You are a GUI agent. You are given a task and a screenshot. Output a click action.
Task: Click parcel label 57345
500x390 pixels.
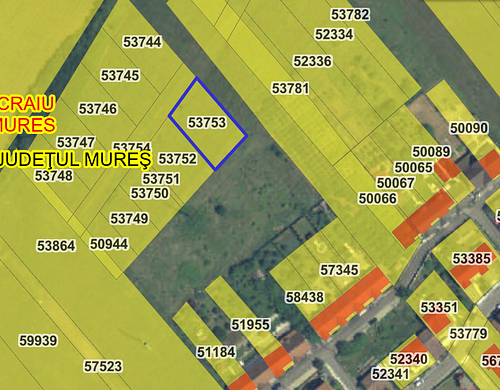(339, 270)
